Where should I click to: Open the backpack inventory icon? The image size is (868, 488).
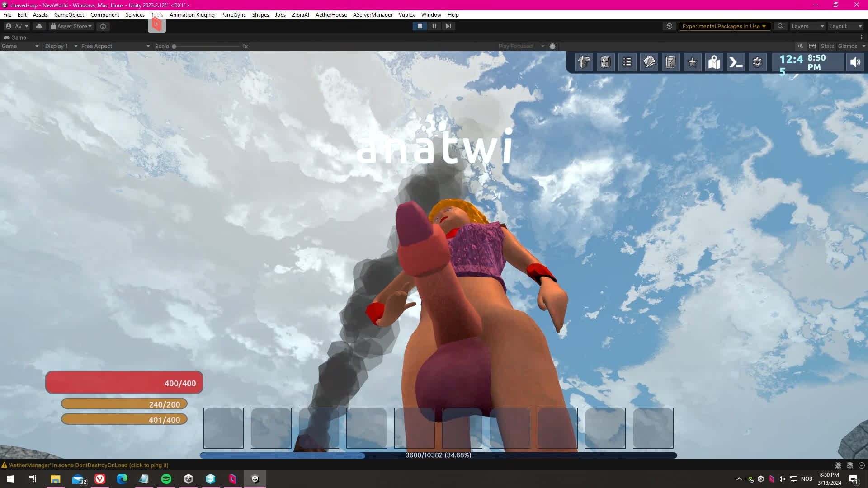[x=606, y=62]
